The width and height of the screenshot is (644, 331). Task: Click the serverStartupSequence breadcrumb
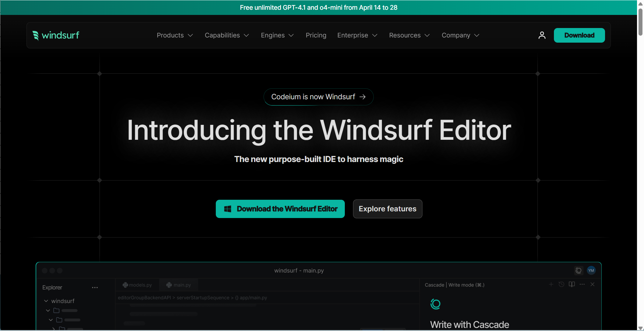[x=203, y=298]
